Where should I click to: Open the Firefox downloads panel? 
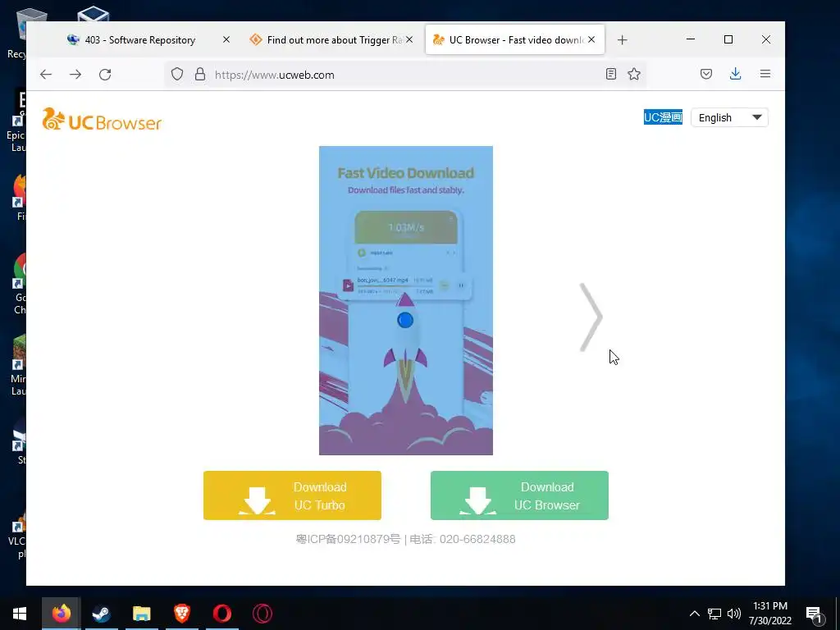coord(736,74)
